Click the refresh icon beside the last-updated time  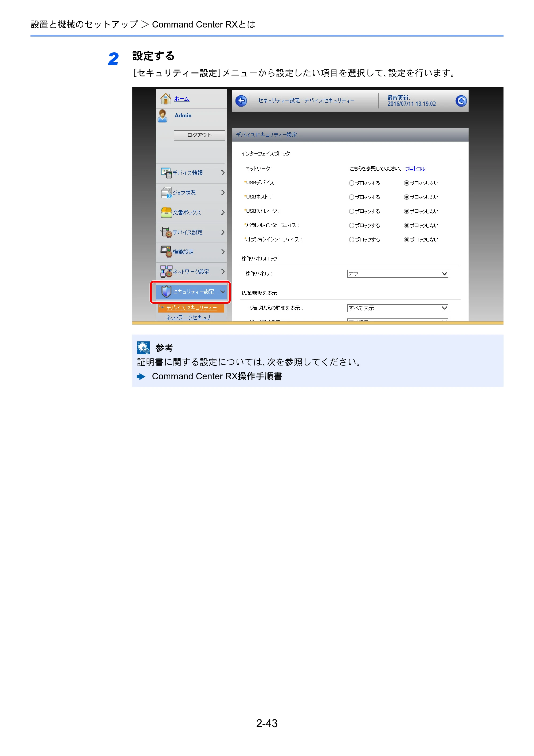point(461,100)
